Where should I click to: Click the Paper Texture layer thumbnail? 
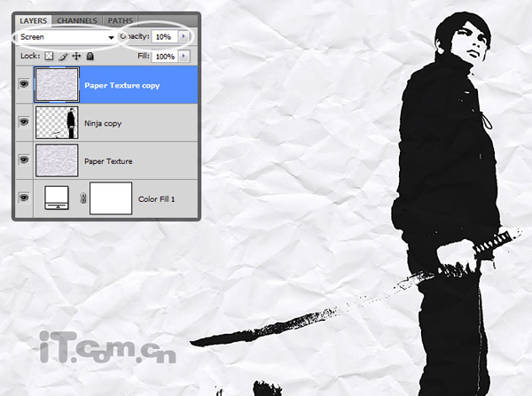[57, 160]
